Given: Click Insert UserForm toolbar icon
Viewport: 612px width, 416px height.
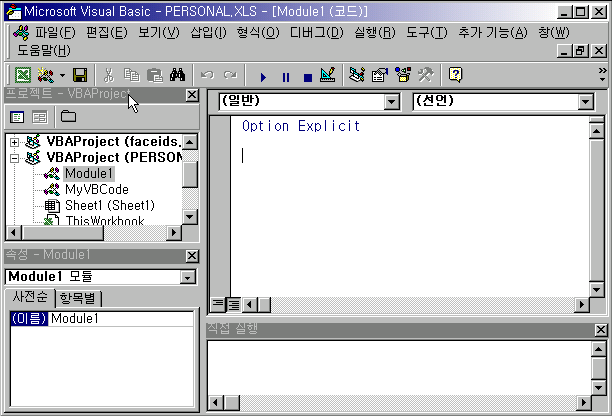Looking at the screenshot, I should pyautogui.click(x=46, y=75).
